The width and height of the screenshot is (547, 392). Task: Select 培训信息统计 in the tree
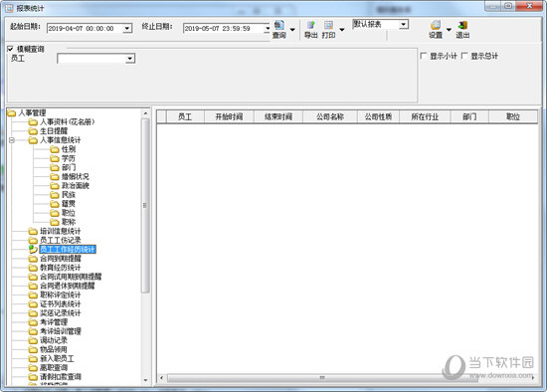click(55, 231)
